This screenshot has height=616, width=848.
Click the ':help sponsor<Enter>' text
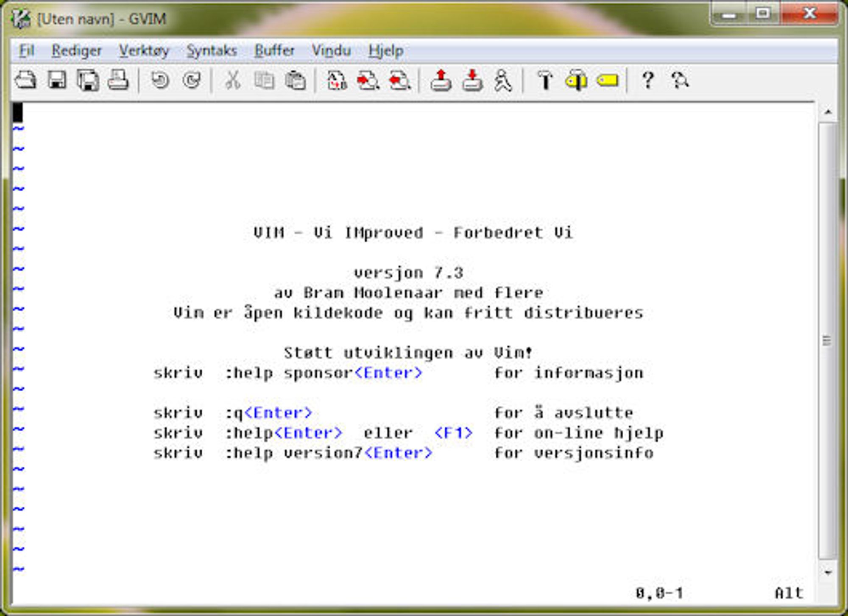[x=324, y=373]
